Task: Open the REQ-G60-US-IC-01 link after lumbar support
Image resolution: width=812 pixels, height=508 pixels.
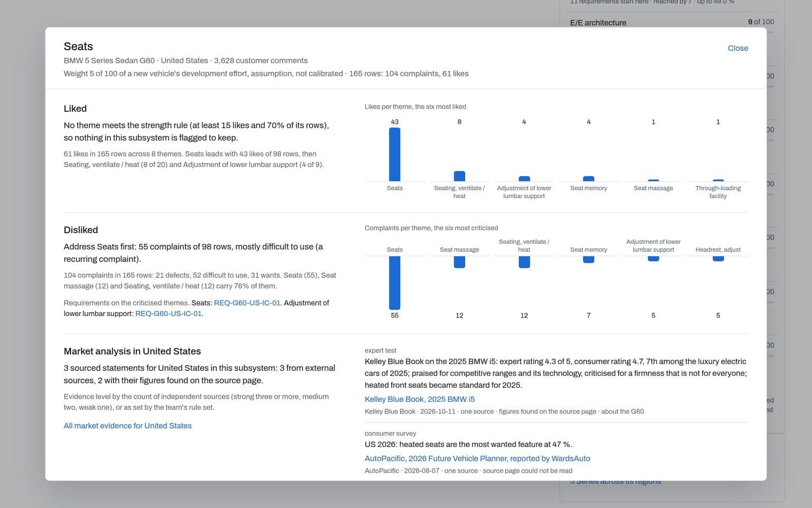Action: pyautogui.click(x=168, y=313)
